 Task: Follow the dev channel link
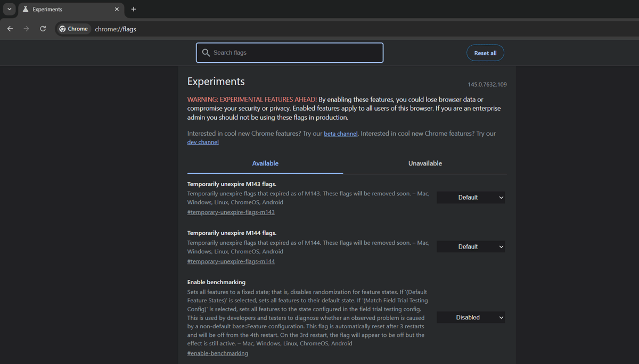(203, 142)
